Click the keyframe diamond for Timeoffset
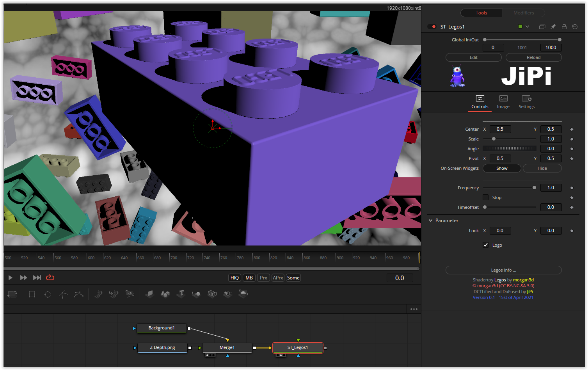The height and width of the screenshot is (370, 588). 572,207
